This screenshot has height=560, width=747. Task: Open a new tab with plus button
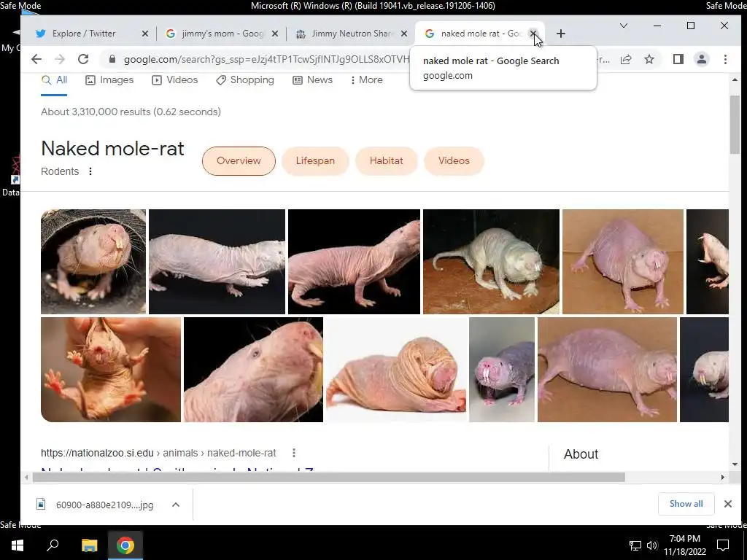coord(561,34)
